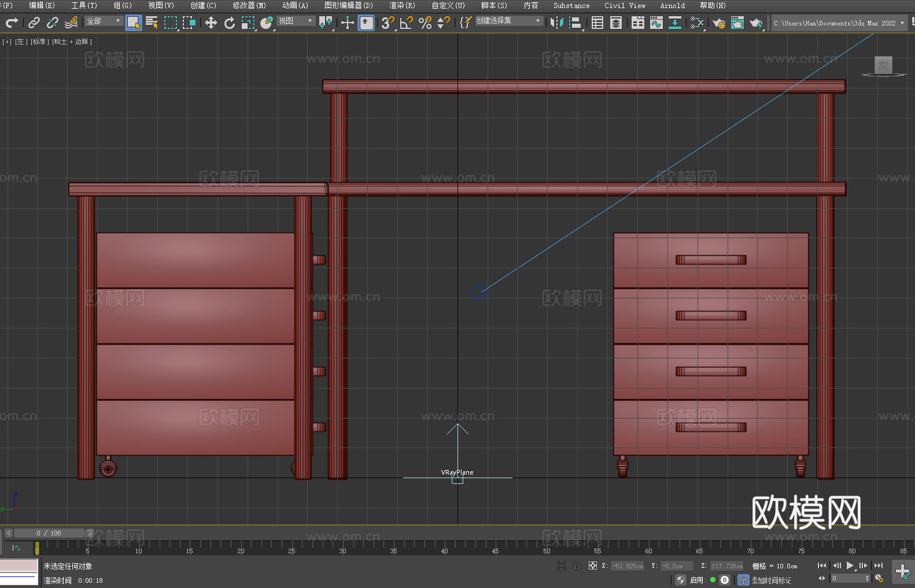
Task: Click viewport [+] general label menu
Action: point(7,42)
